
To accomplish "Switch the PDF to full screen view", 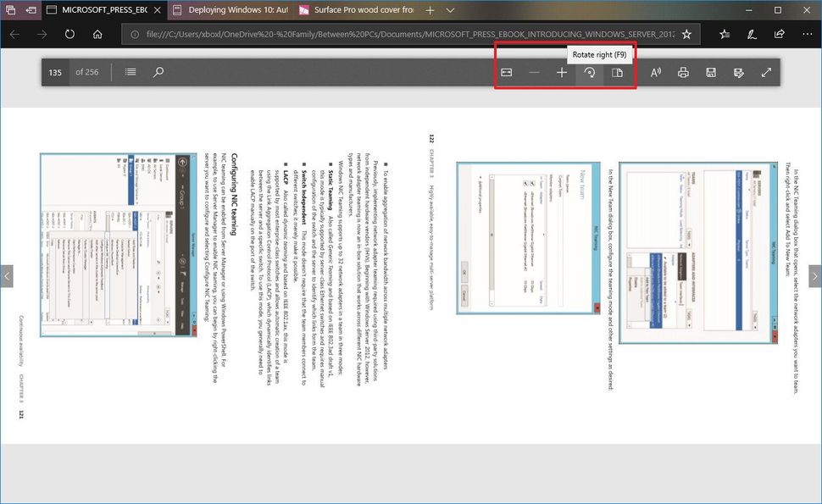I will (x=766, y=72).
